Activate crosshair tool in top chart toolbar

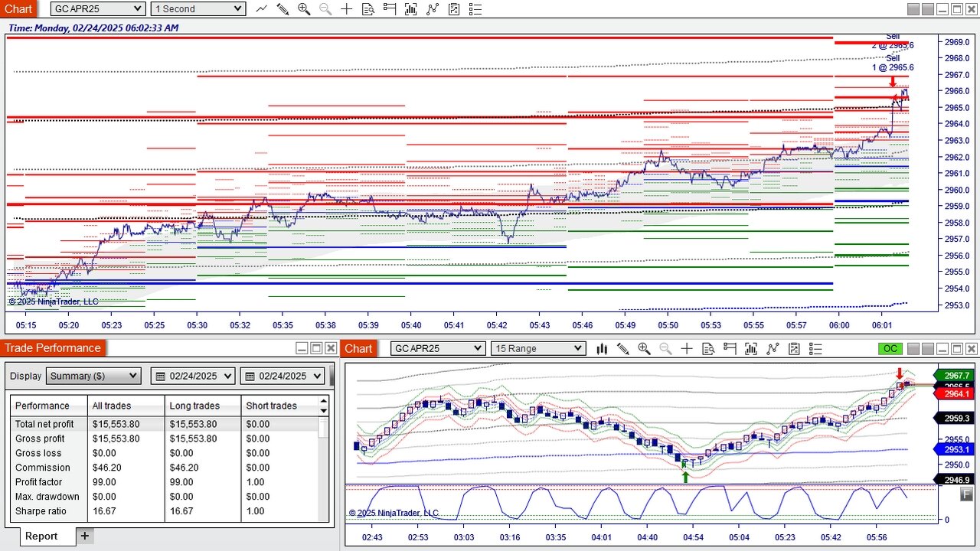pyautogui.click(x=347, y=9)
